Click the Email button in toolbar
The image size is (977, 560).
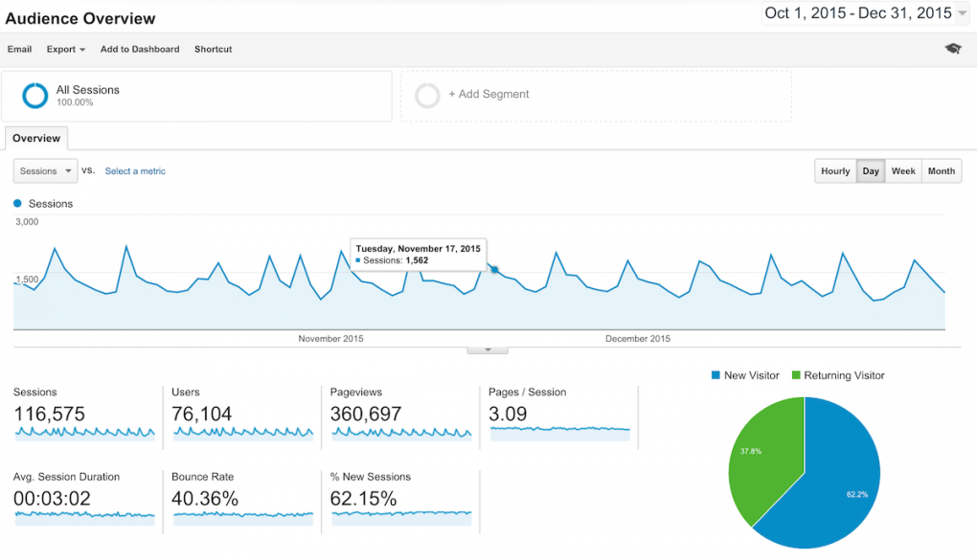tap(20, 50)
